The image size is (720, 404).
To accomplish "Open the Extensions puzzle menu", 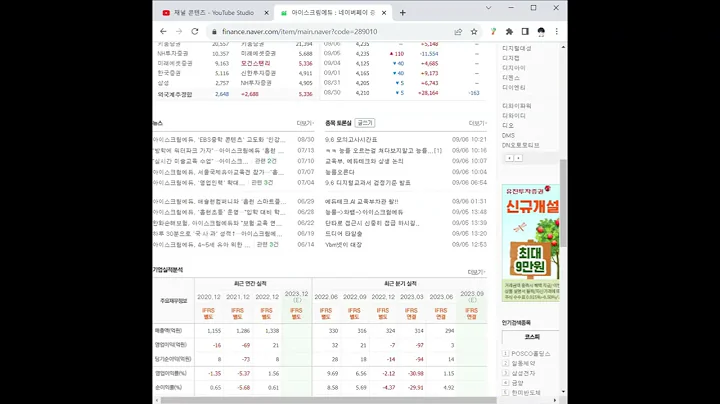I will [x=509, y=32].
